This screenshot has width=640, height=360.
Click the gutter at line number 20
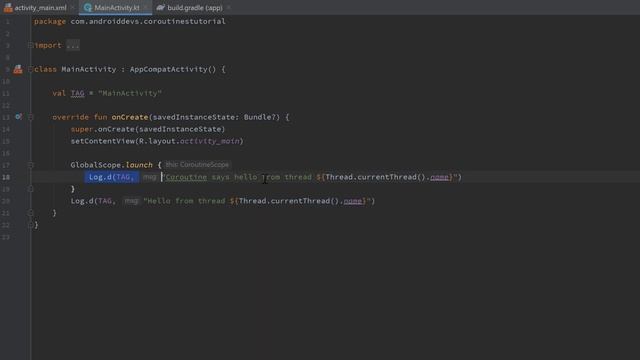point(6,201)
